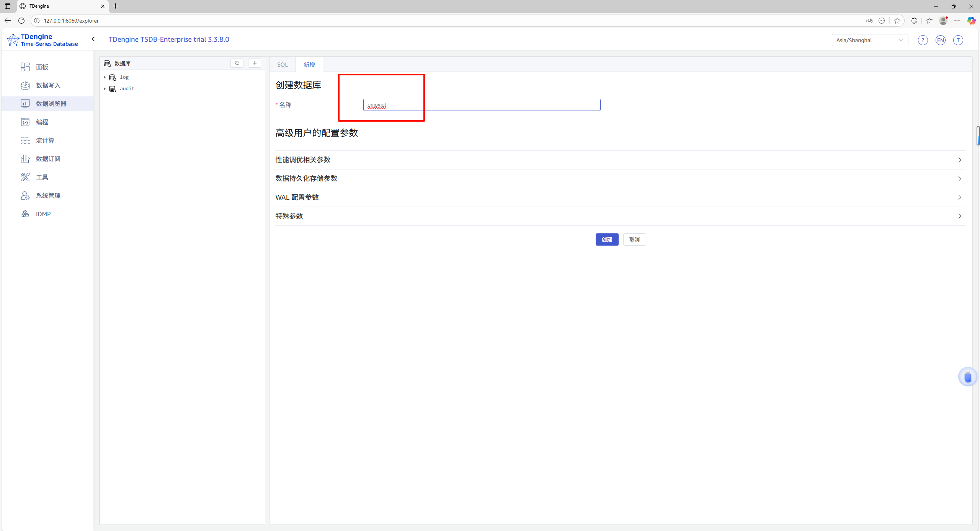The height and width of the screenshot is (531, 980).
Task: Click the 取消 cancel button
Action: tap(634, 239)
